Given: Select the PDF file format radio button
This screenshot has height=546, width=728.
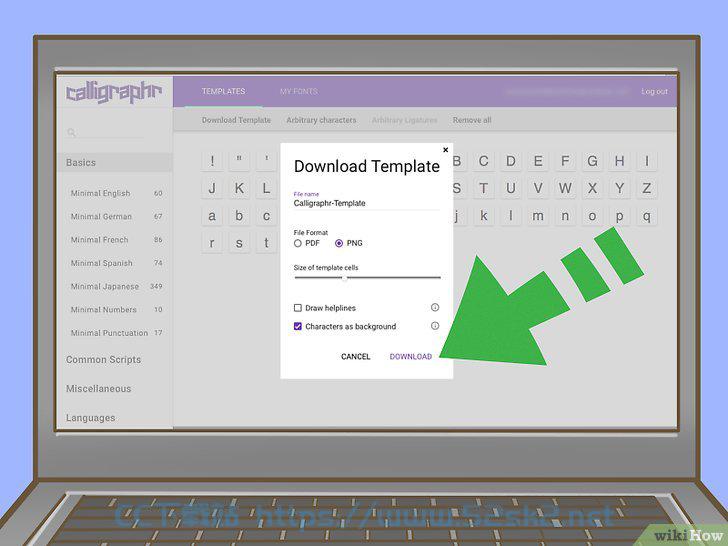Looking at the screenshot, I should (x=298, y=243).
